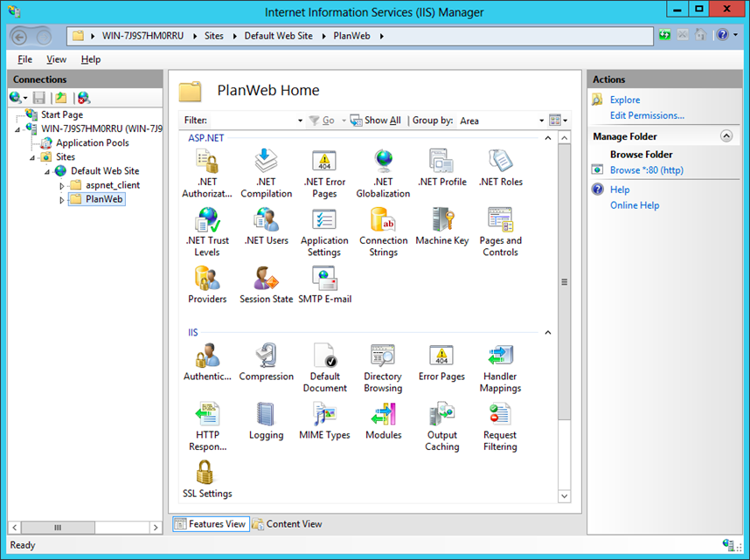The image size is (750, 560).
Task: Click Edit Permissions link
Action: [647, 115]
